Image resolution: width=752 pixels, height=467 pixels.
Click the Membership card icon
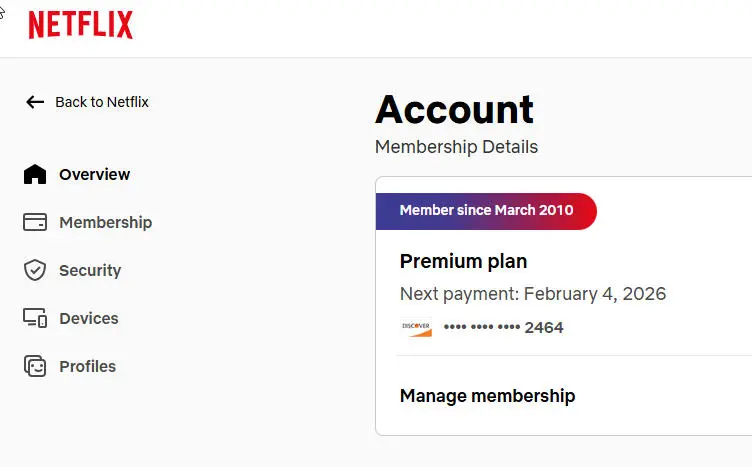[x=35, y=222]
